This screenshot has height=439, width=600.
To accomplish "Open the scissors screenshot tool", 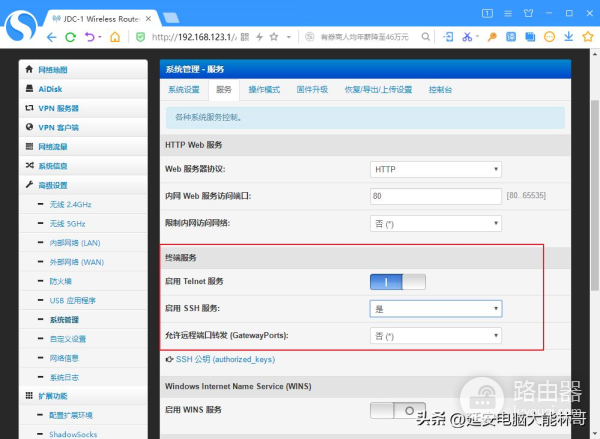I will point(466,37).
